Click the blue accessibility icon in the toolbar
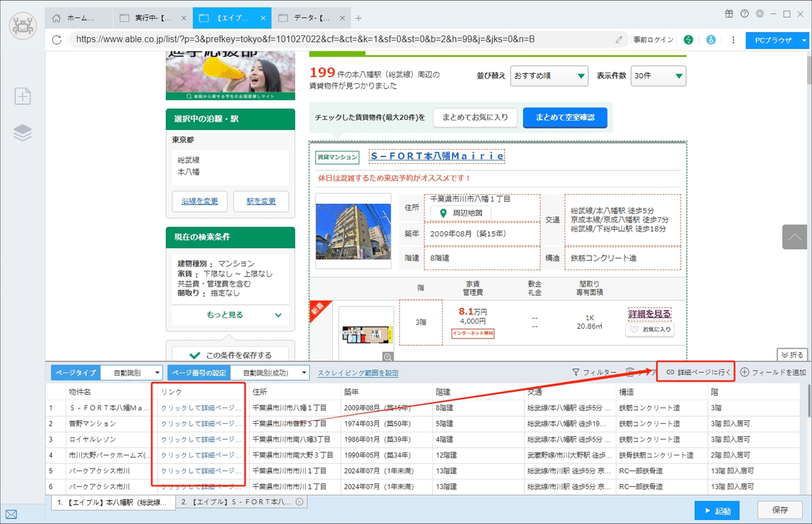 coord(710,40)
